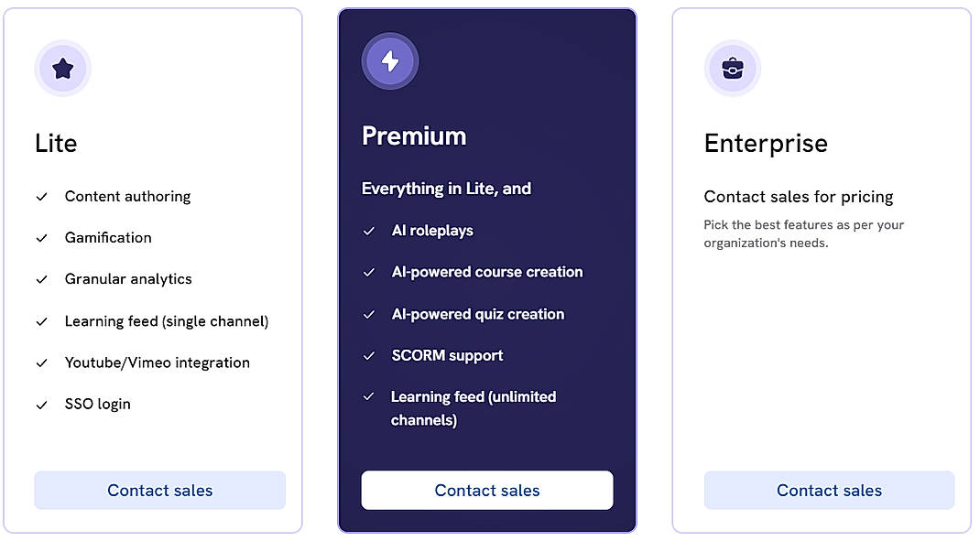The height and width of the screenshot is (541, 980).
Task: Select the lightning bolt icon on Premium plan
Action: pyautogui.click(x=390, y=61)
